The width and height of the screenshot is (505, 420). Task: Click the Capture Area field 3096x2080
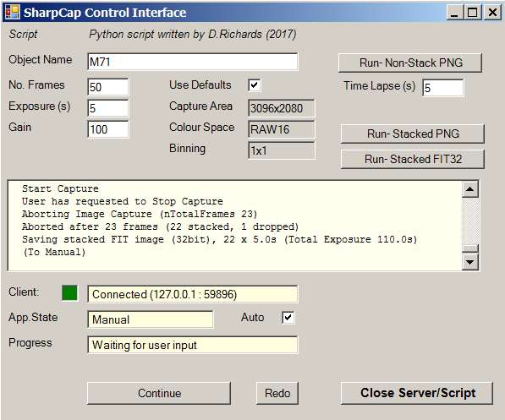point(281,108)
